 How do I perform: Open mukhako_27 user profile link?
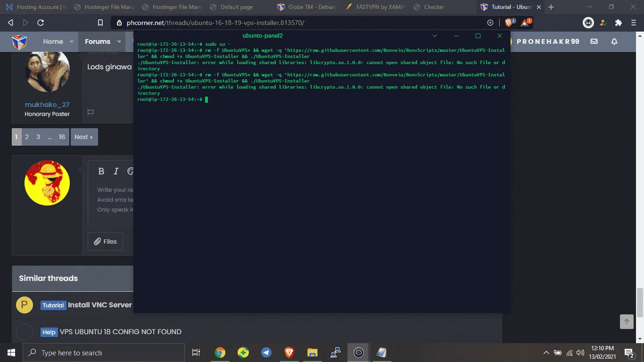[47, 105]
